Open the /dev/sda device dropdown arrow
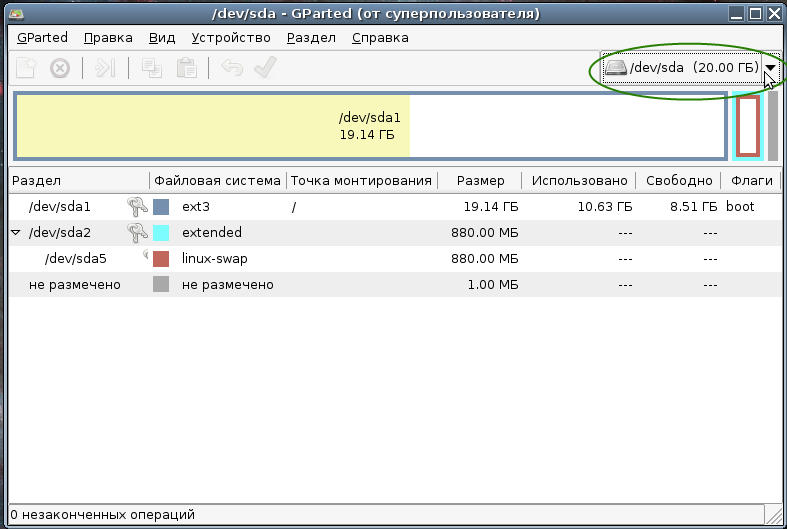This screenshot has width=787, height=529. [x=769, y=67]
